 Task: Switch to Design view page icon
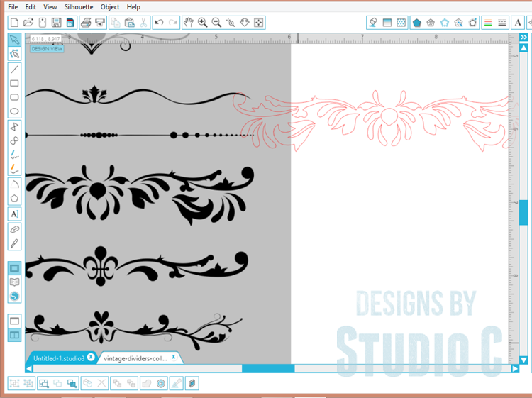(x=14, y=268)
